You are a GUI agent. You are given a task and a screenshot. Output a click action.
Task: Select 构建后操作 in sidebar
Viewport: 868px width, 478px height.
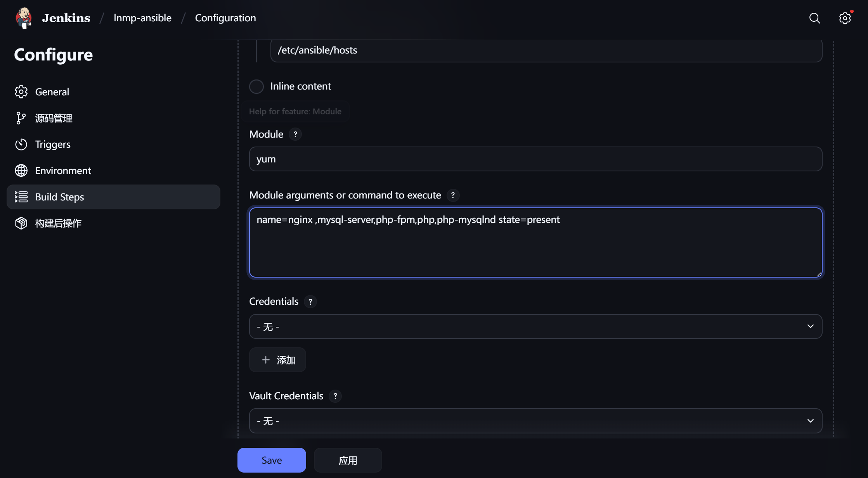(58, 223)
